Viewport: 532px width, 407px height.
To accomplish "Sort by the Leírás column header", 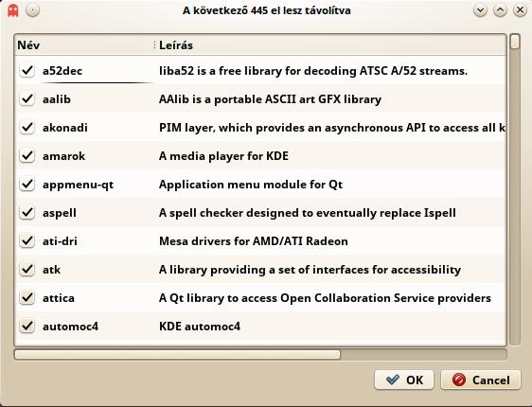I will (x=330, y=45).
